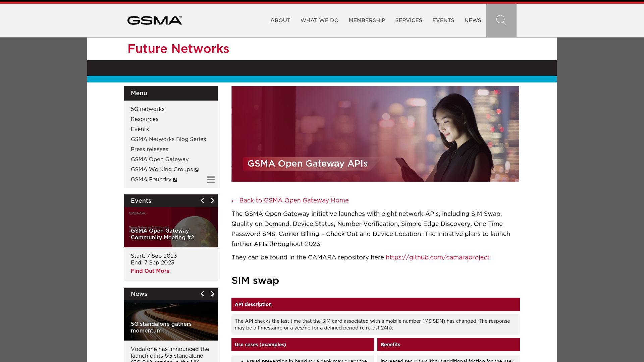This screenshot has height=362, width=644.
Task: Click the Benefits table header
Action: (x=448, y=345)
